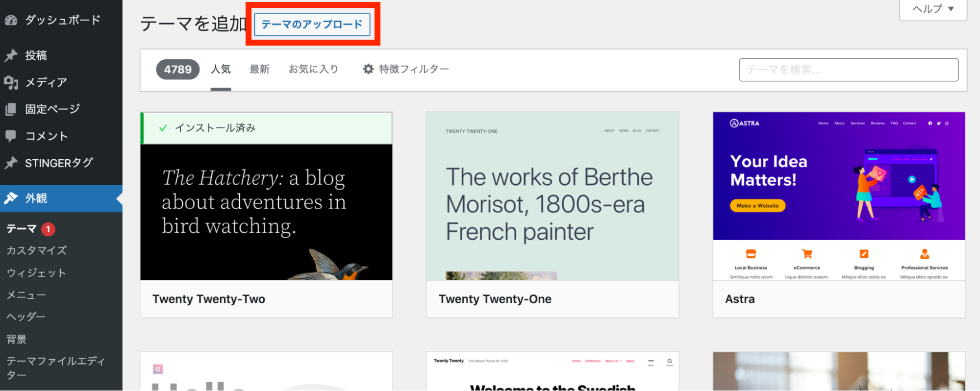The width and height of the screenshot is (980, 391).
Task: Click the 4789 theme count badge
Action: pos(178,69)
